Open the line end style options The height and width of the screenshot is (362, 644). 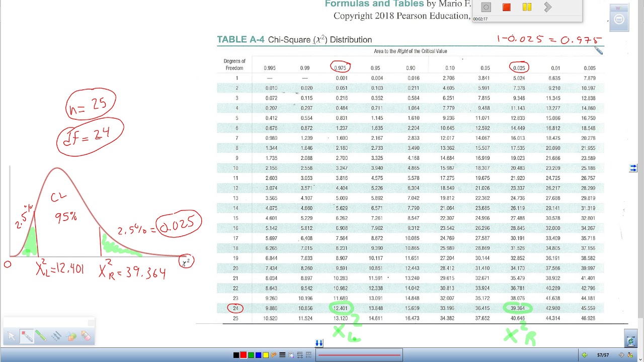click(300, 355)
